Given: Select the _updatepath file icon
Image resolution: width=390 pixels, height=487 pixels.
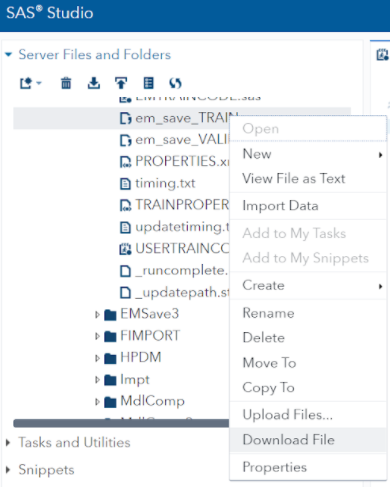Looking at the screenshot, I should [x=125, y=293].
